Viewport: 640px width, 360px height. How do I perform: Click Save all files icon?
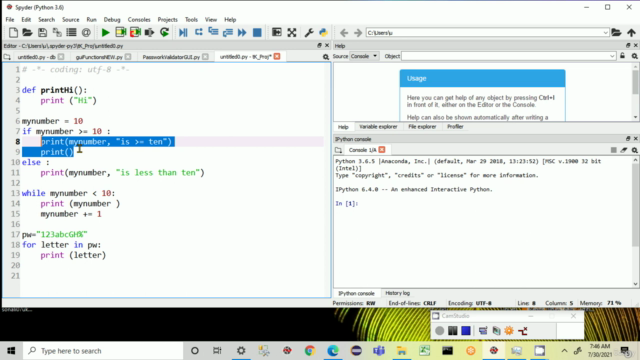click(57, 33)
